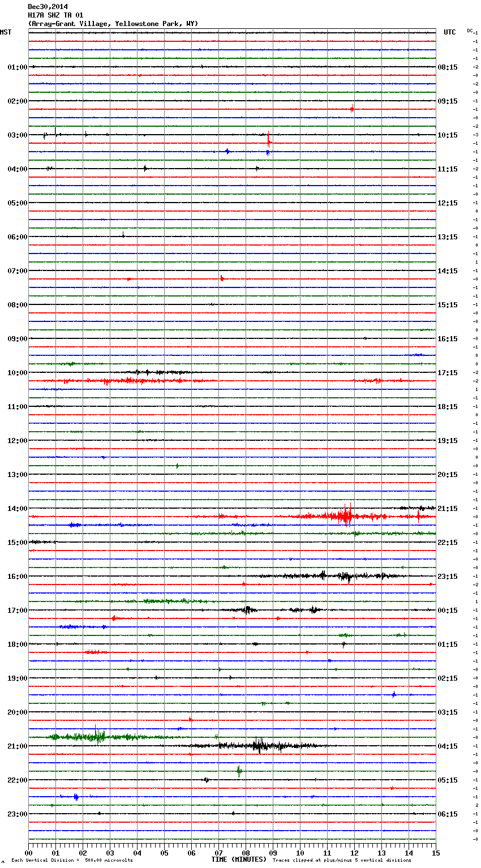Select the 11:00 MST time label
481x868 pixels.
(17, 407)
